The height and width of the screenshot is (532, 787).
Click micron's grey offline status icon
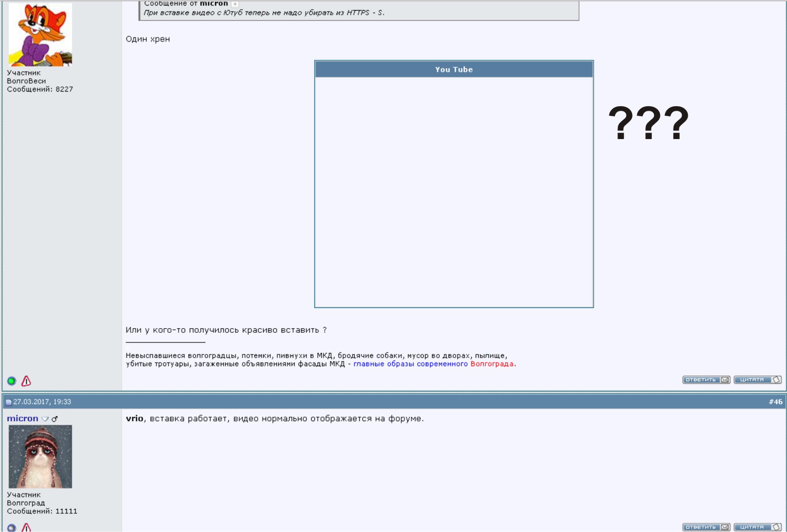(12, 528)
